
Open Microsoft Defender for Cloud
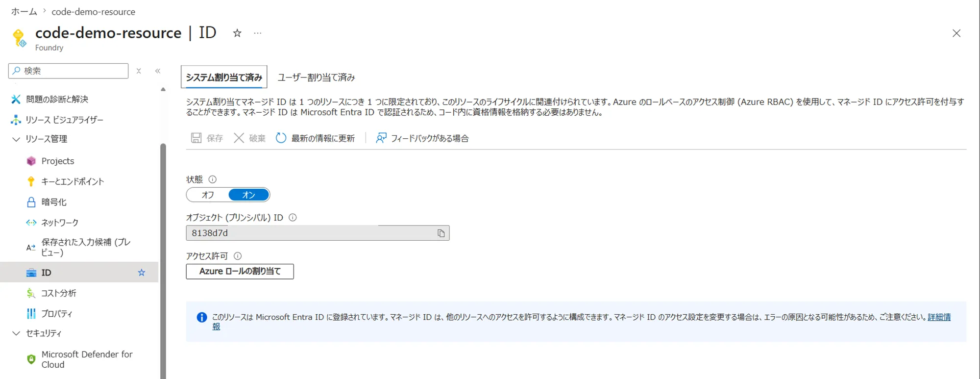pos(87,359)
